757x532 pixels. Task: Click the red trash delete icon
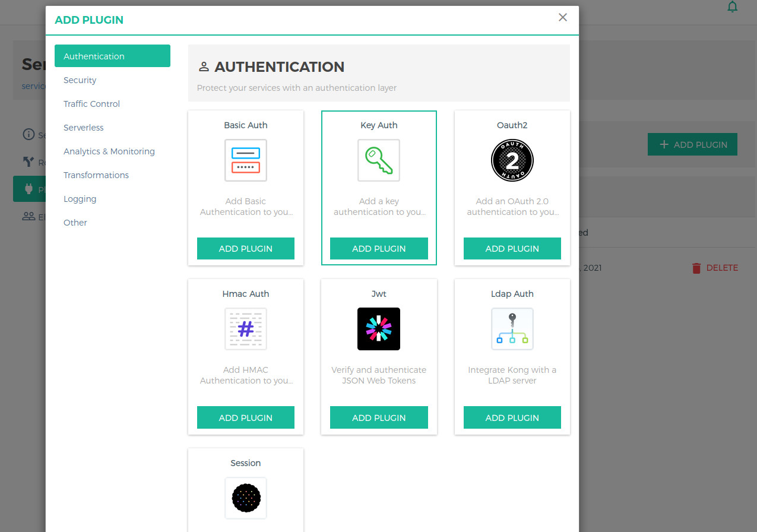pos(696,268)
